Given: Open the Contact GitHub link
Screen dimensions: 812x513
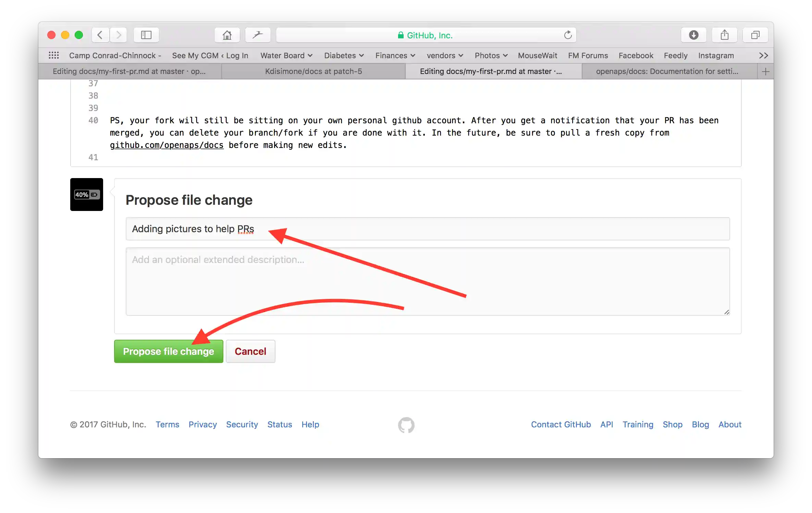Looking at the screenshot, I should [561, 424].
